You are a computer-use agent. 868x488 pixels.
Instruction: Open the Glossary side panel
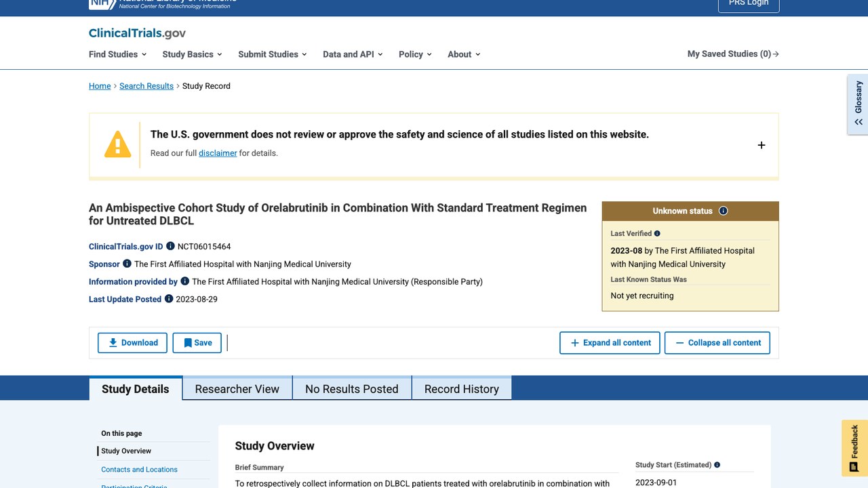858,104
